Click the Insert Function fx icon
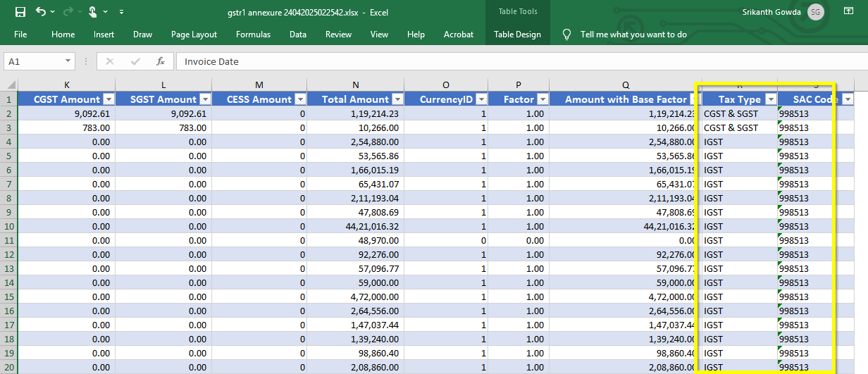The height and width of the screenshot is (374, 868). (161, 61)
